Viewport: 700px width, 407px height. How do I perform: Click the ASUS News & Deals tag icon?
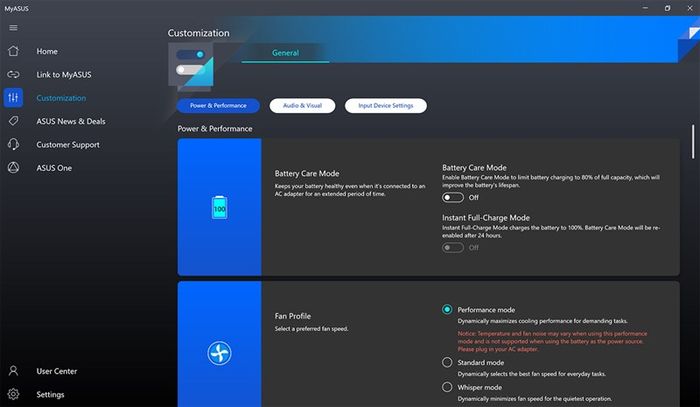(13, 121)
